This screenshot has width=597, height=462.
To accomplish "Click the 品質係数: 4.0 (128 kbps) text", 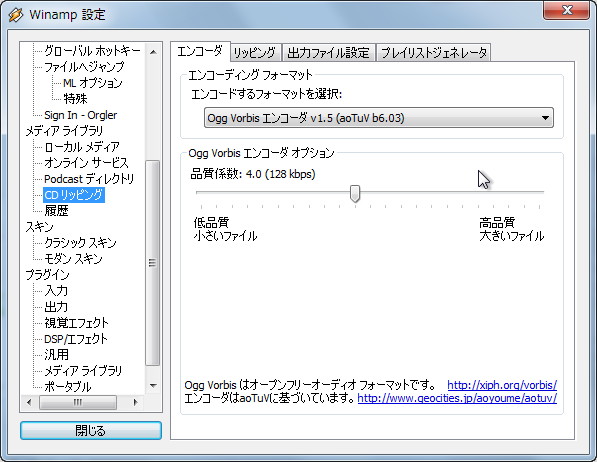I will point(252,174).
